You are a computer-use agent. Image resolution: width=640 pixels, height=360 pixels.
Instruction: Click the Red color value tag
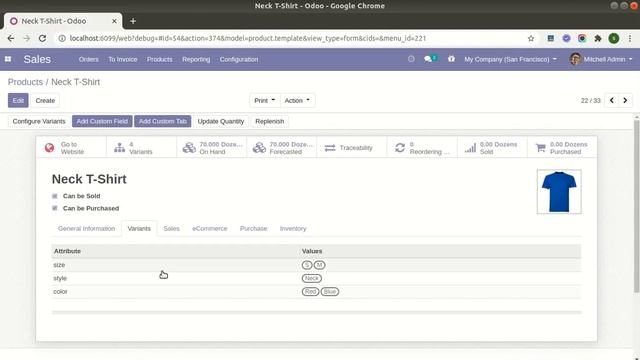pyautogui.click(x=310, y=292)
